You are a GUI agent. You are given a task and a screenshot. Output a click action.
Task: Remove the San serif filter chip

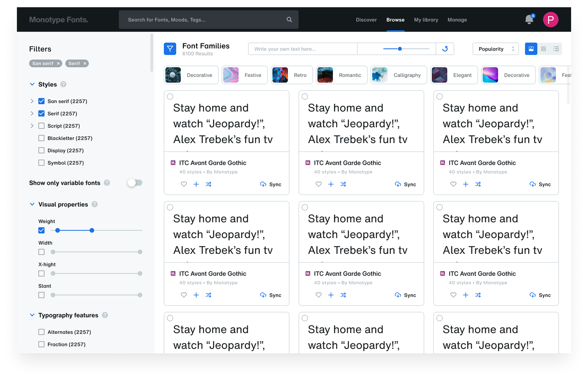click(x=58, y=63)
